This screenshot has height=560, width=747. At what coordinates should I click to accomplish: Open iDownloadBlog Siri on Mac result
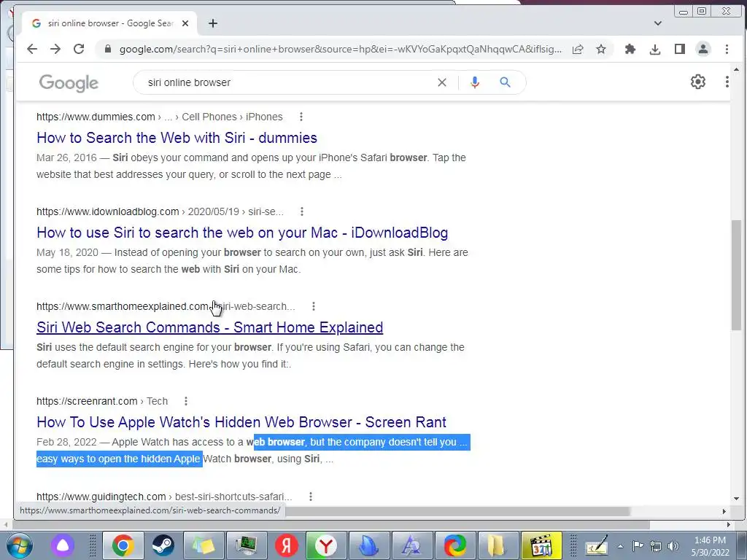[x=242, y=233]
